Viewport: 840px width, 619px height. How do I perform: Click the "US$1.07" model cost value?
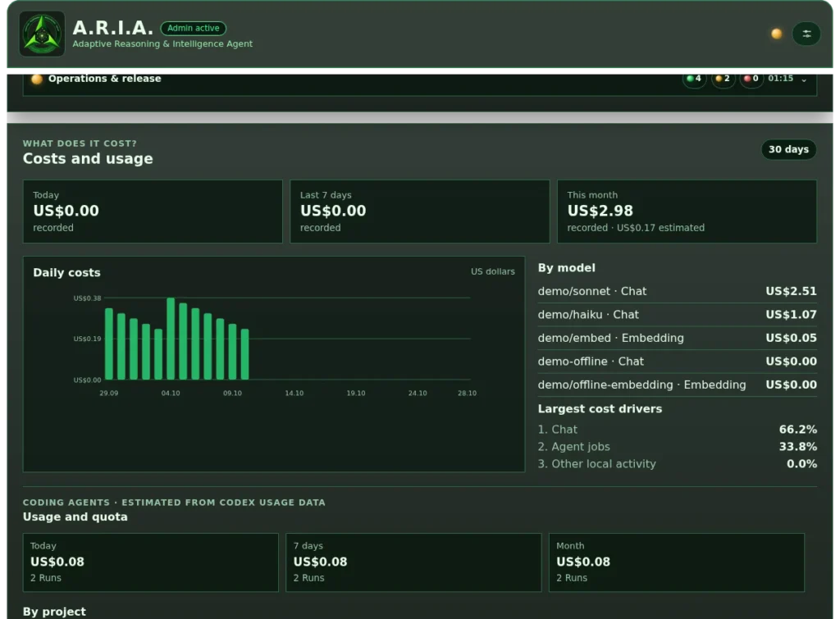[x=792, y=315]
